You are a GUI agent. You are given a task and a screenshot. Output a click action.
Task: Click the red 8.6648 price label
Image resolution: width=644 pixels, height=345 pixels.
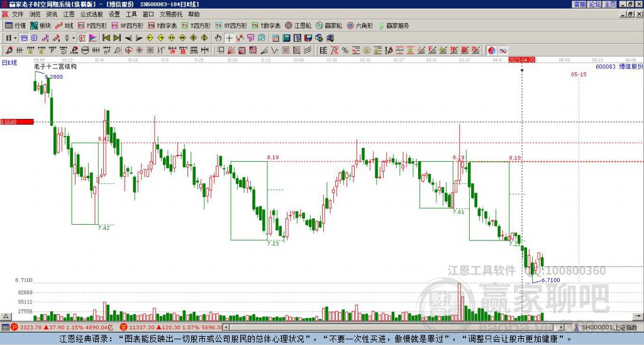pos(17,122)
